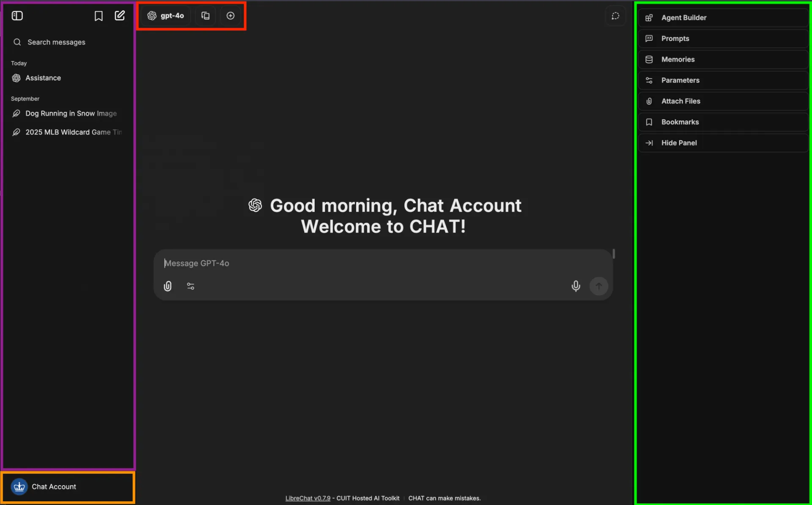Open Parameters in the right panel
Image resolution: width=812 pixels, height=505 pixels.
tap(723, 80)
